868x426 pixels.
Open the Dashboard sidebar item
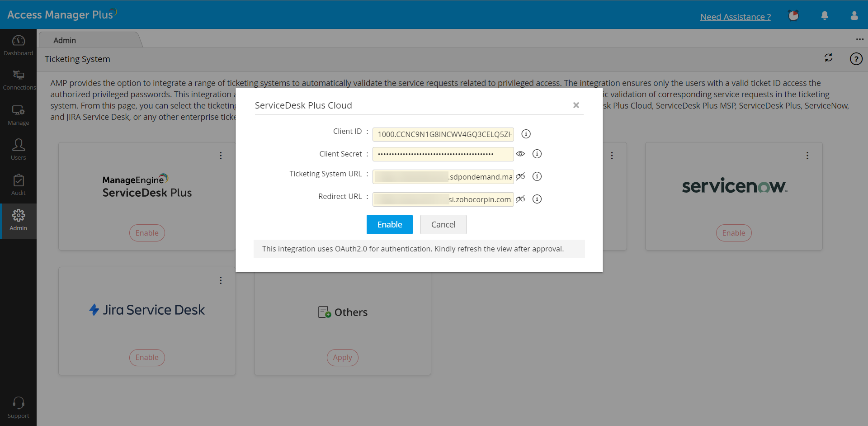pos(18,46)
